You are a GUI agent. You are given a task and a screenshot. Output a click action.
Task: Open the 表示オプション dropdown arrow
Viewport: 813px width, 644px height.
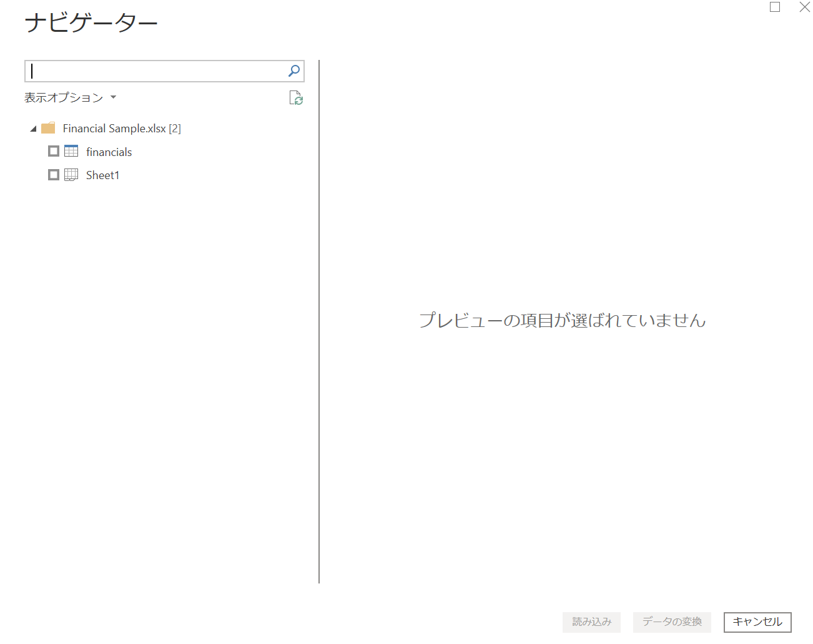tap(112, 97)
